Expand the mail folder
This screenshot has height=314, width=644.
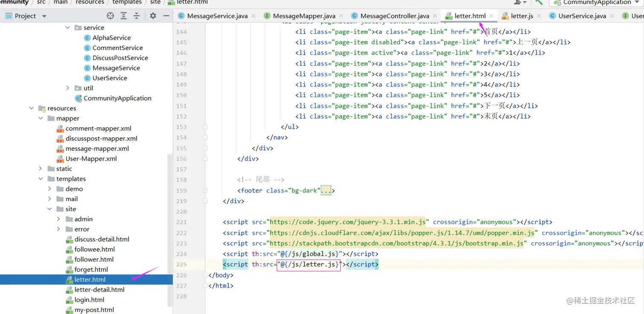pyautogui.click(x=50, y=199)
